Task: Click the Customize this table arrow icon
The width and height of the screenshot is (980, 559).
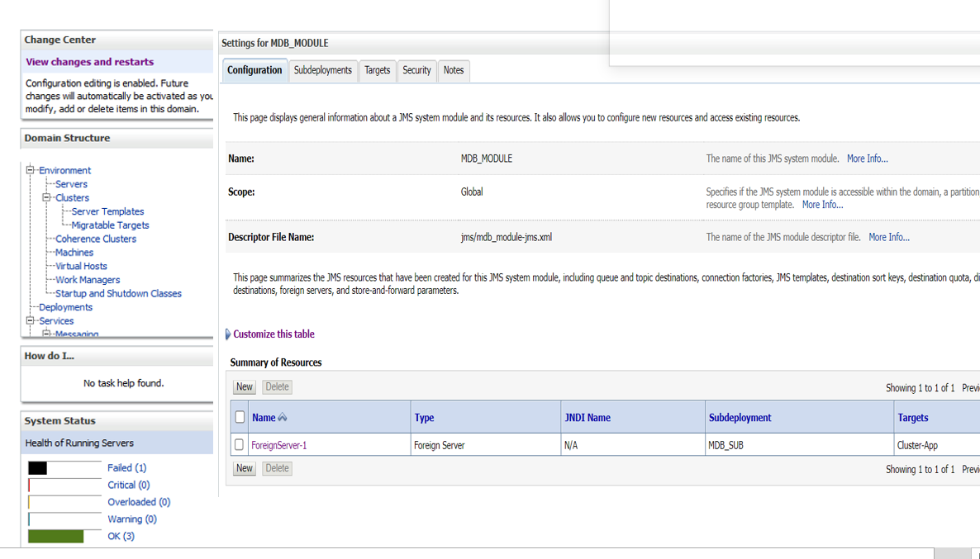Action: coord(228,334)
